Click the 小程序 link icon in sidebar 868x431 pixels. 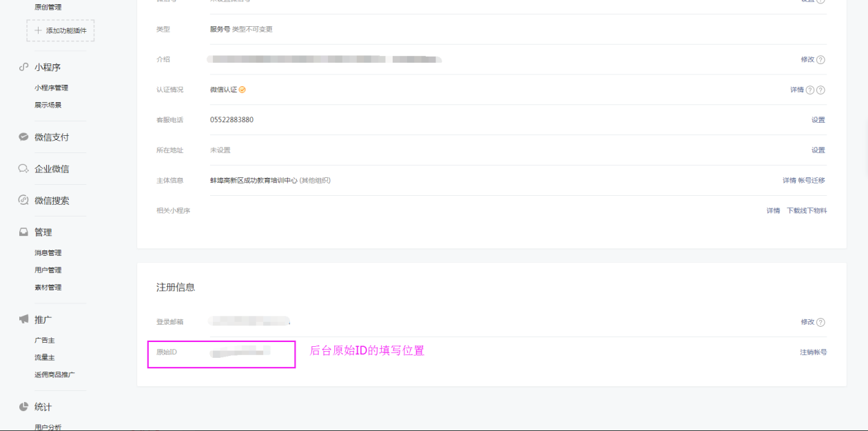tap(23, 68)
